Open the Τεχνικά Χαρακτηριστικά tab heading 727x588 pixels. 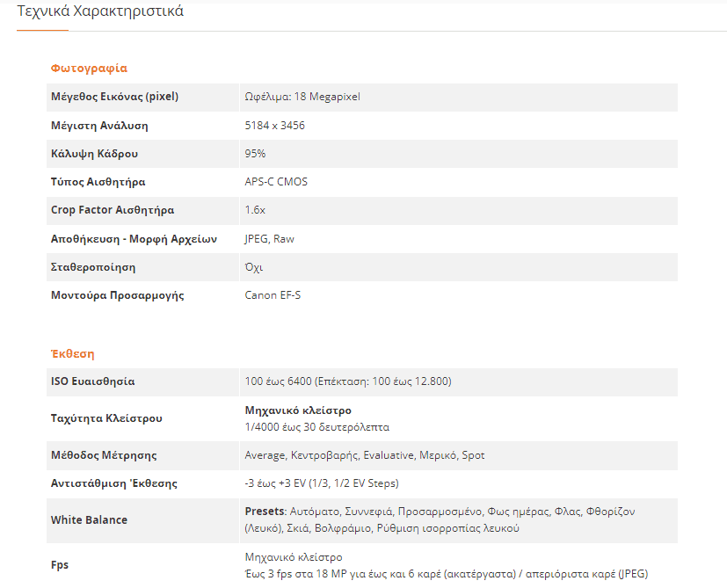(x=100, y=11)
